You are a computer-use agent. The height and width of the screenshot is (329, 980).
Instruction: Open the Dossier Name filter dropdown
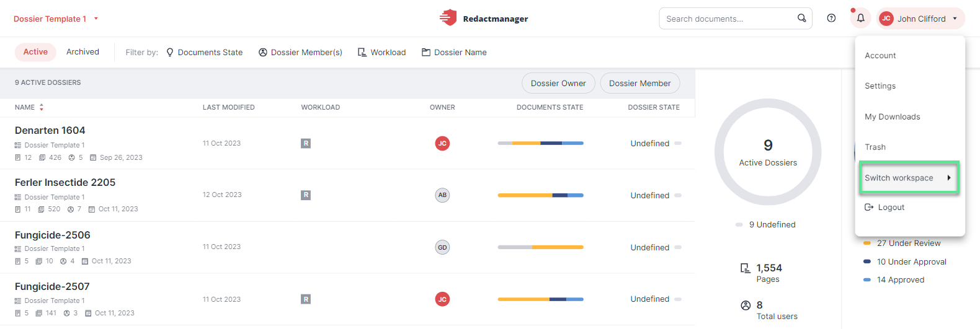[455, 53]
